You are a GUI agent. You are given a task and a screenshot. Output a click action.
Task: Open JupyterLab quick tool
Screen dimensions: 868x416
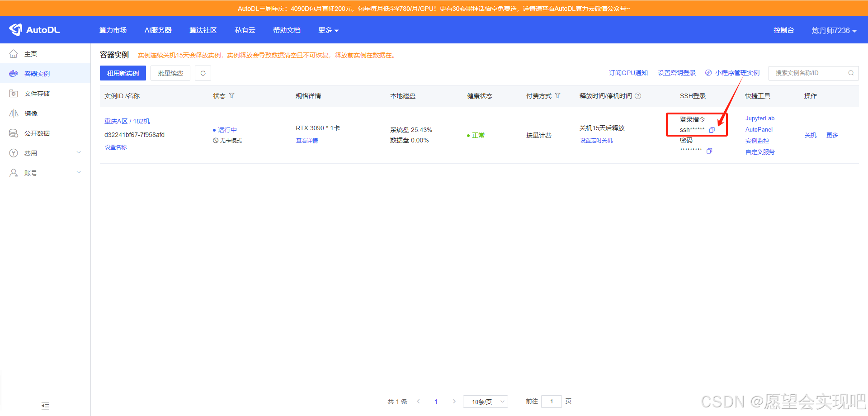[x=760, y=118]
